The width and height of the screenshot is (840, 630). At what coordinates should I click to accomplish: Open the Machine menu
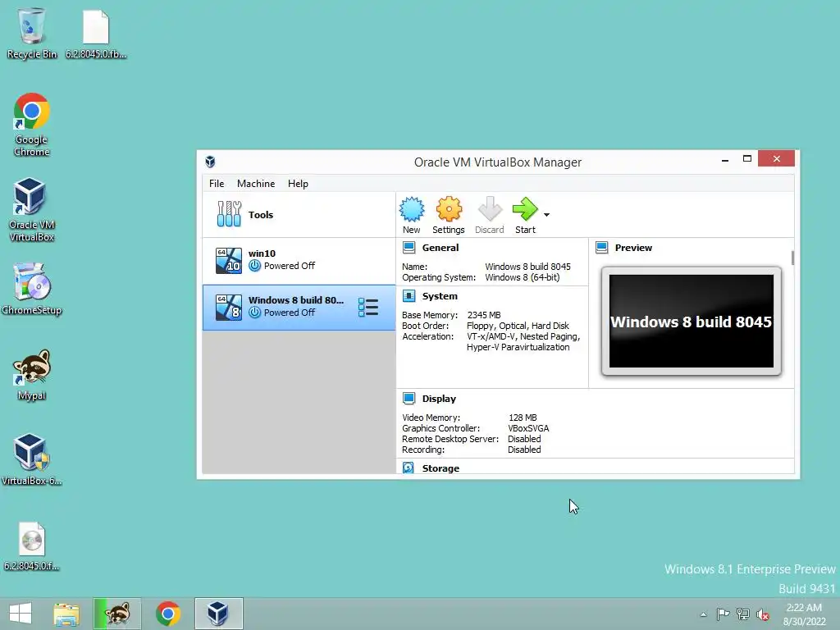coord(256,183)
